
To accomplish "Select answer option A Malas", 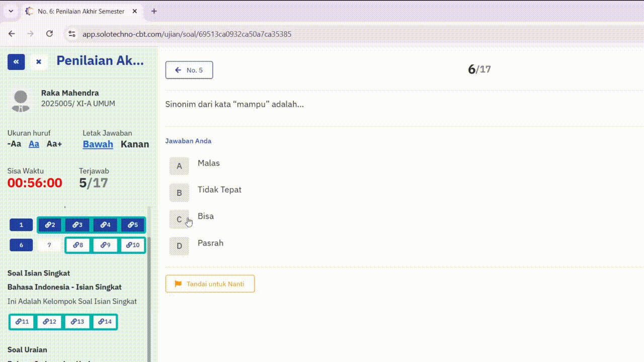I will coord(179,166).
